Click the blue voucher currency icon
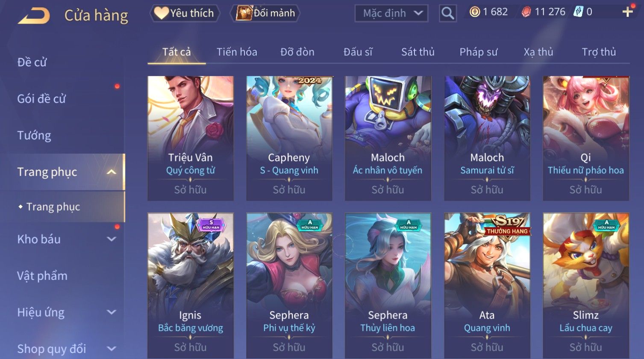644x359 pixels. [x=578, y=12]
